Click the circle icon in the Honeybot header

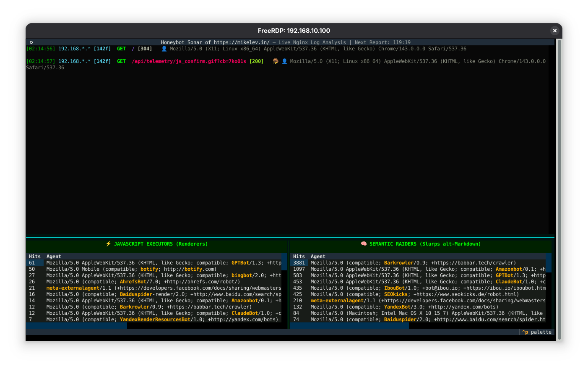pos(31,42)
